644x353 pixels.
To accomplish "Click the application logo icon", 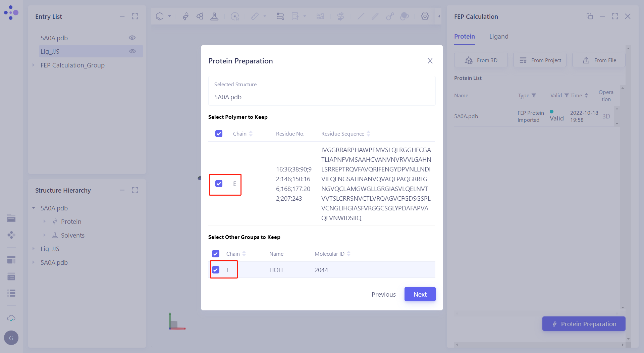I will tap(11, 13).
